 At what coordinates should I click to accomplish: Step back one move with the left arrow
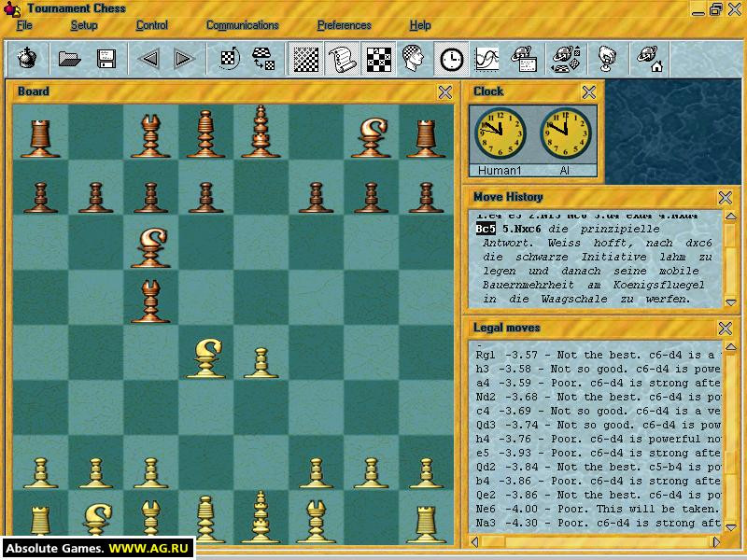click(149, 59)
